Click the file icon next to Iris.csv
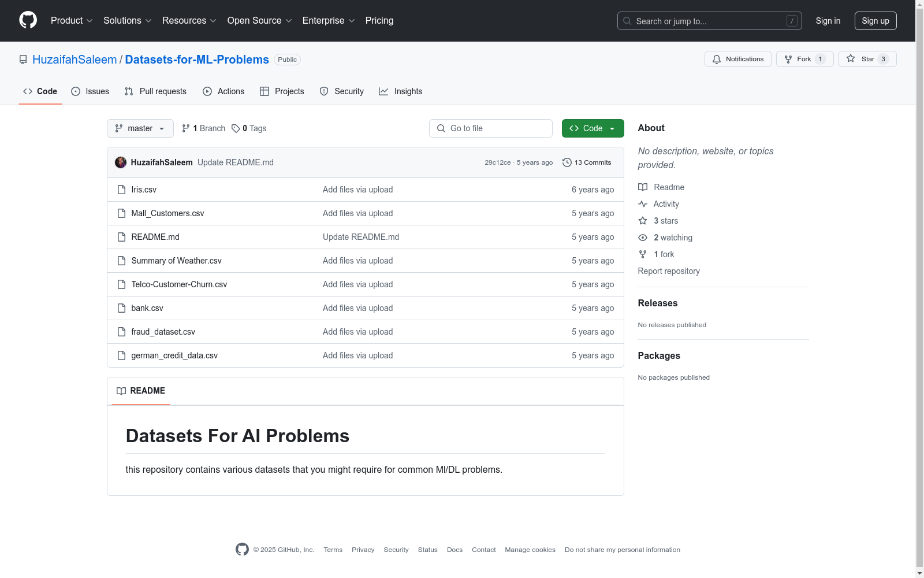This screenshot has width=924, height=578. click(x=121, y=190)
